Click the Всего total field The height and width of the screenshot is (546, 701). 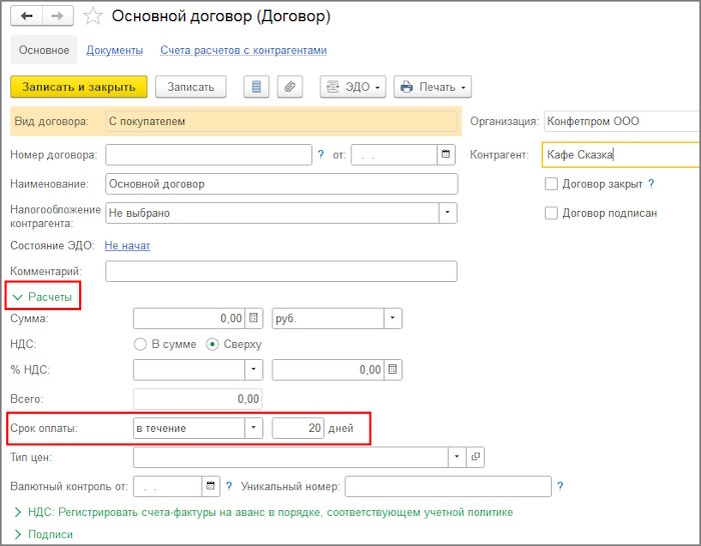coord(198,399)
